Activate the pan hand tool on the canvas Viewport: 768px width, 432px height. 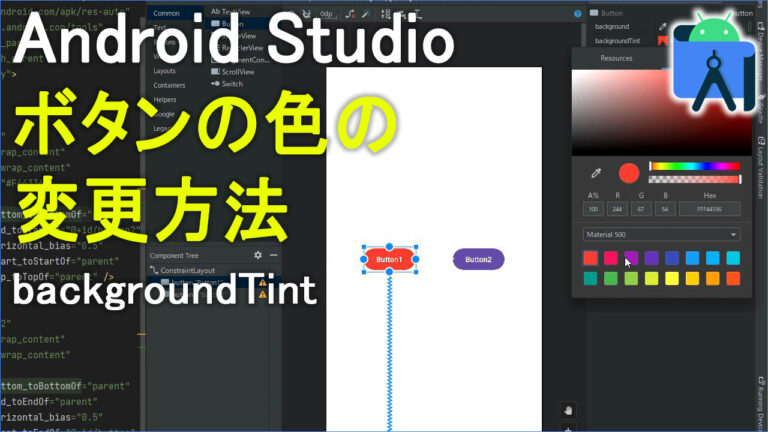point(568,410)
